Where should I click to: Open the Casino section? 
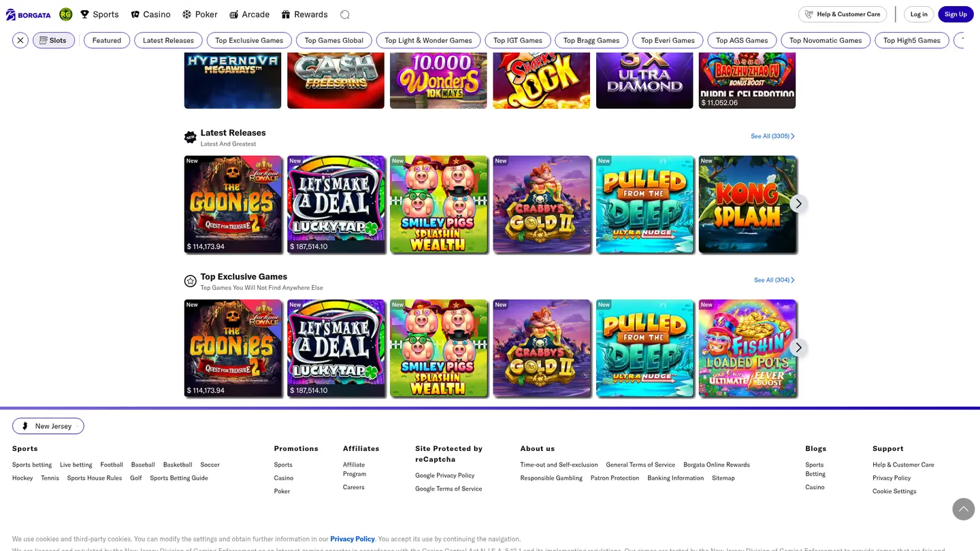click(150, 14)
